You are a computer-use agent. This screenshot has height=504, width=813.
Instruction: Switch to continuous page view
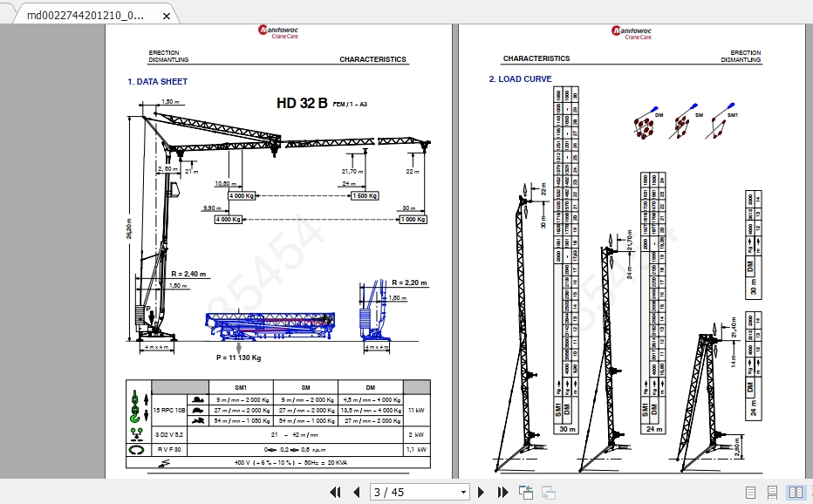772,492
